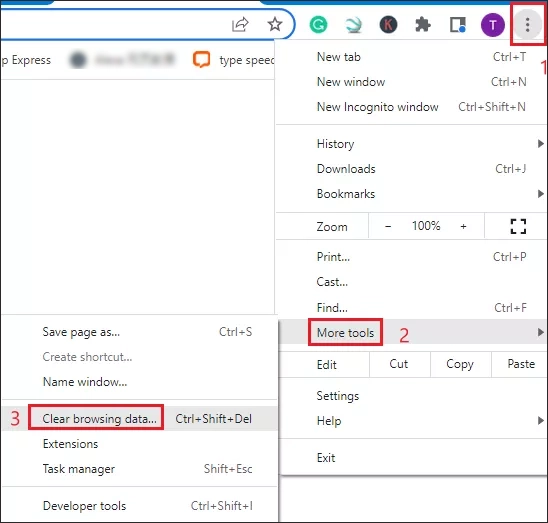Increase zoom with the plus button

[463, 227]
